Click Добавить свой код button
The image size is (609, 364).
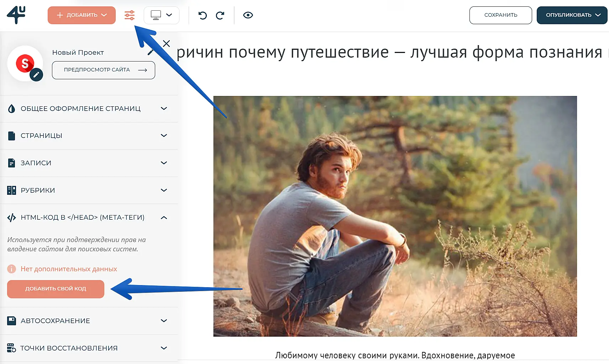click(56, 289)
